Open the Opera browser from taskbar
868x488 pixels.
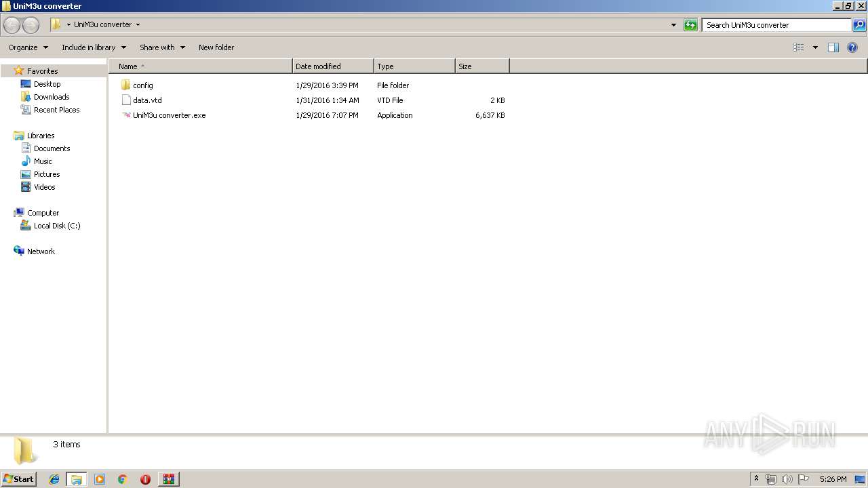tap(145, 479)
